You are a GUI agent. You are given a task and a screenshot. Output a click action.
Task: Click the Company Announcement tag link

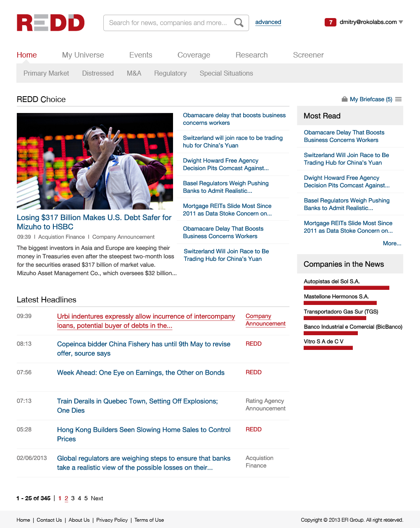tap(265, 320)
